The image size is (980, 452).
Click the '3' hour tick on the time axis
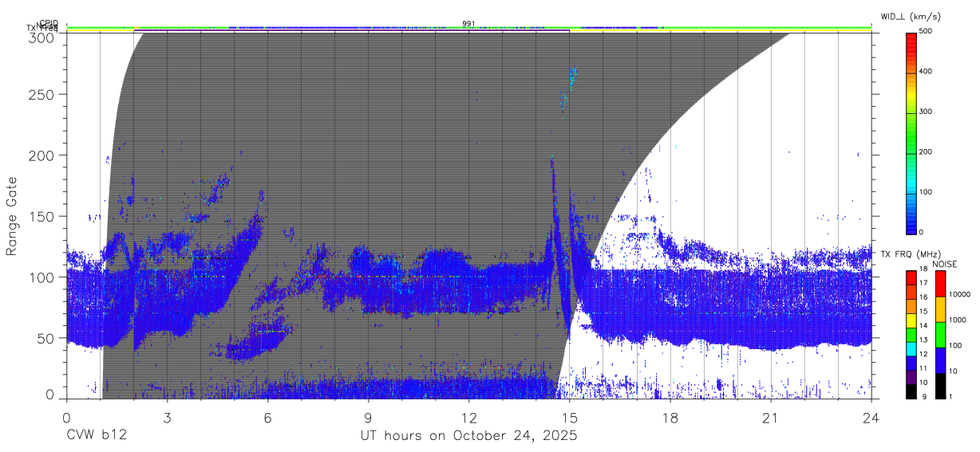[167, 417]
